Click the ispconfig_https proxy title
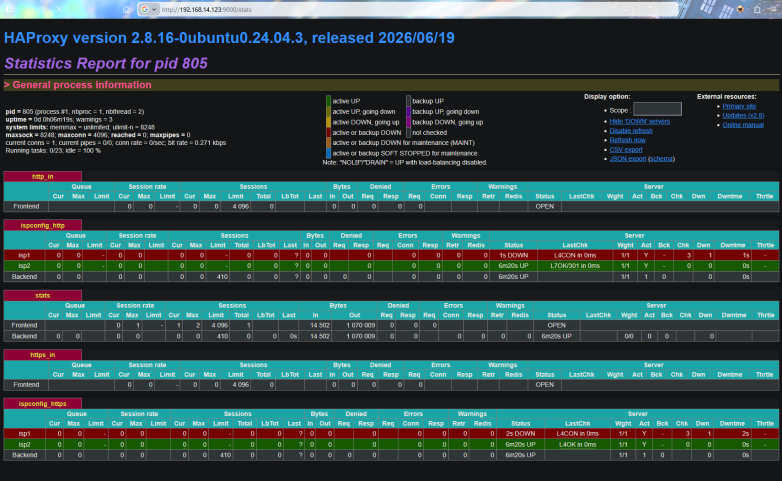Screen dimensions: 782x481 (42, 404)
